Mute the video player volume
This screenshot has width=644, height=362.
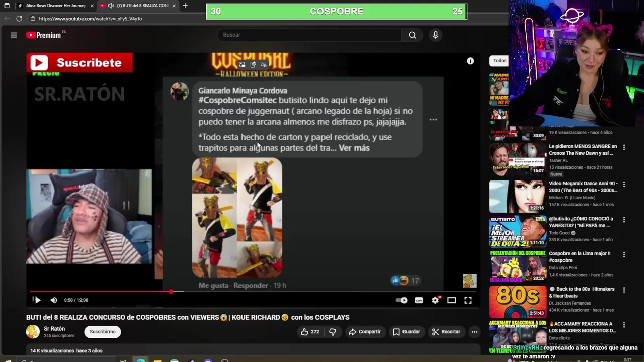point(53,300)
